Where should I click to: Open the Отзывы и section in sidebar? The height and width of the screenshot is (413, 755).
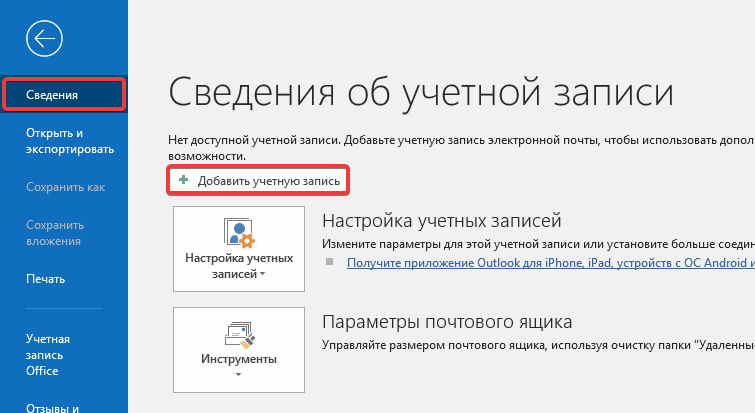coord(54,406)
